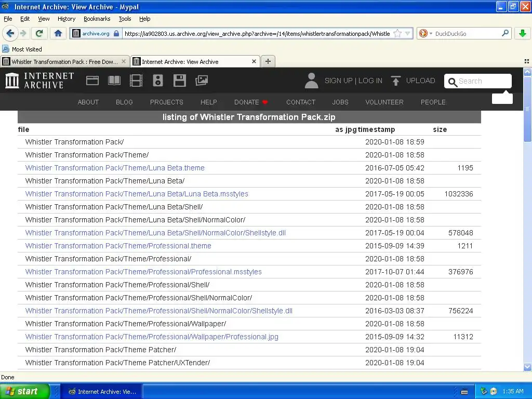List all tabs using the tab groups icon
The width and height of the screenshot is (532, 399).
point(527,61)
